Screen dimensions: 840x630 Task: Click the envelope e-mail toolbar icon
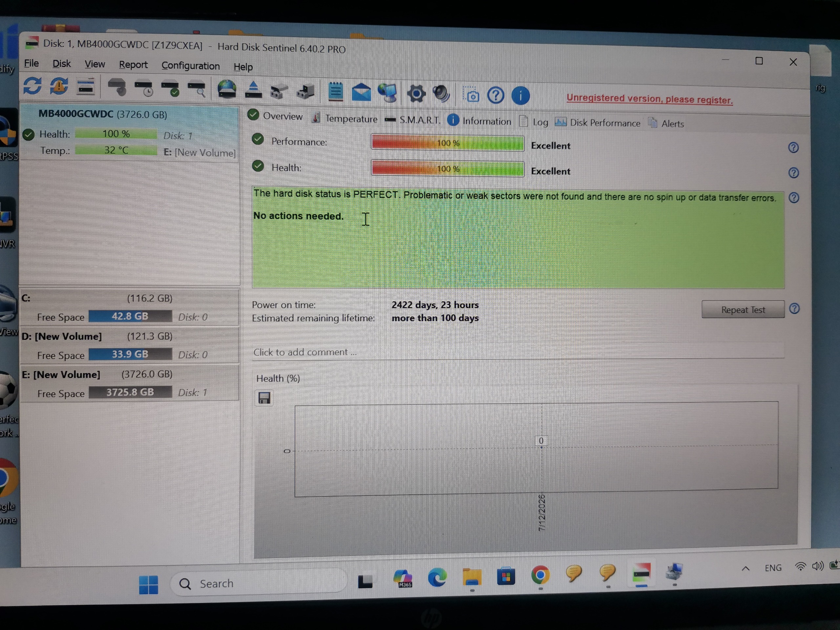(361, 92)
